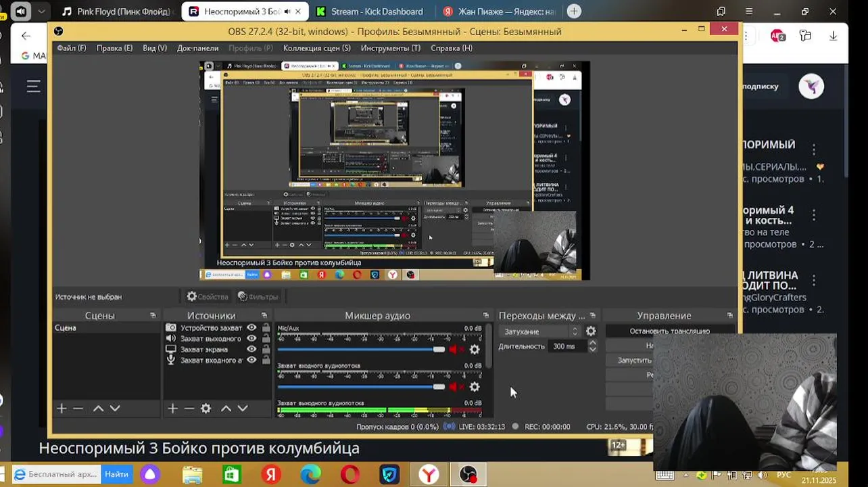Toggle visibility of Захват выходного source
The height and width of the screenshot is (487, 868).
(251, 338)
